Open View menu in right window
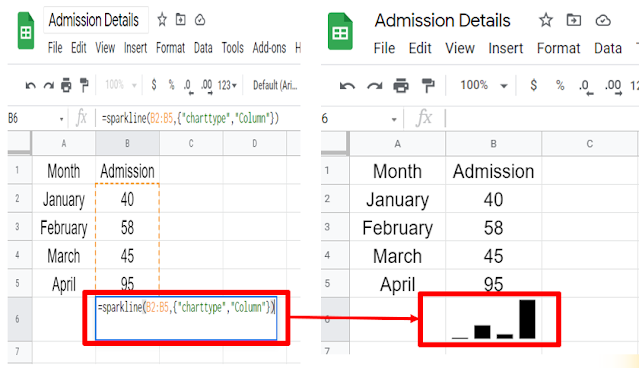The width and height of the screenshot is (639, 368). pyautogui.click(x=460, y=48)
